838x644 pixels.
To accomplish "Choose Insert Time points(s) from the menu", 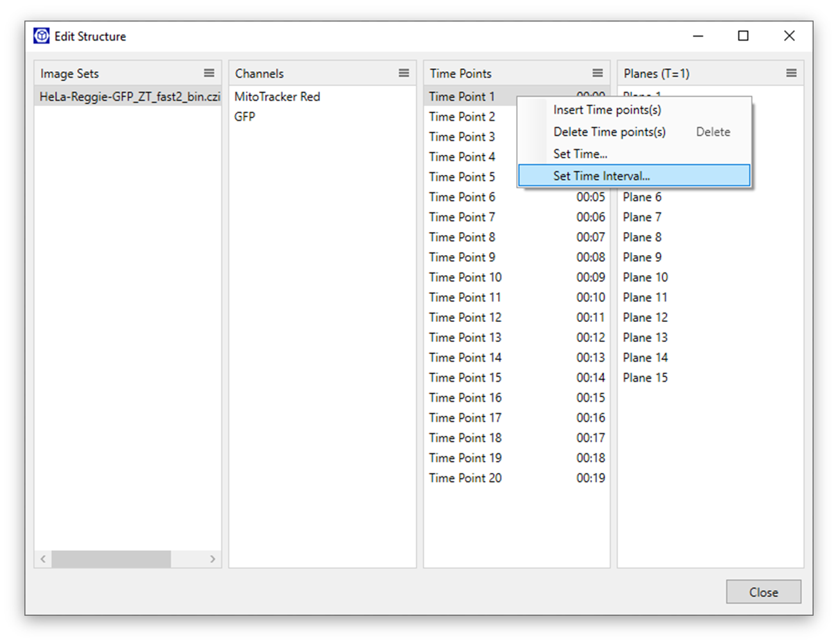I will 606,109.
